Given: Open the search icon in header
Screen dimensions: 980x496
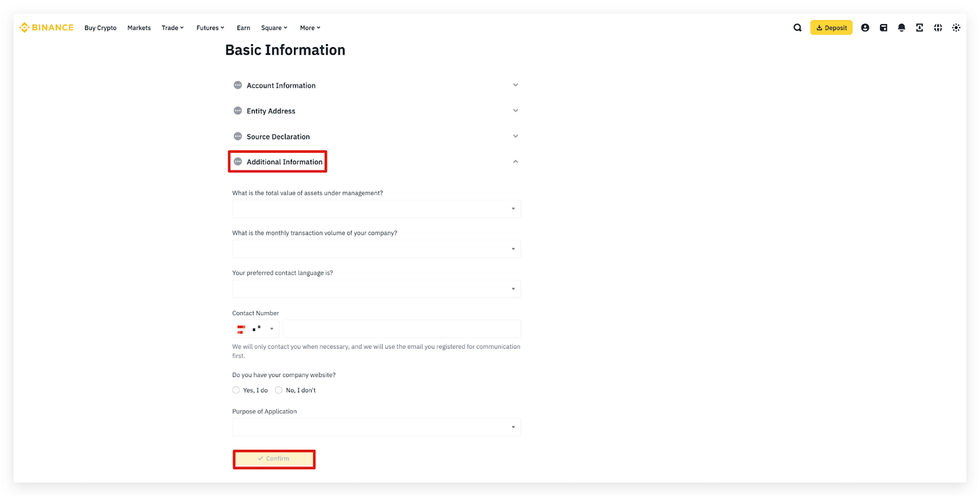Looking at the screenshot, I should [x=797, y=28].
